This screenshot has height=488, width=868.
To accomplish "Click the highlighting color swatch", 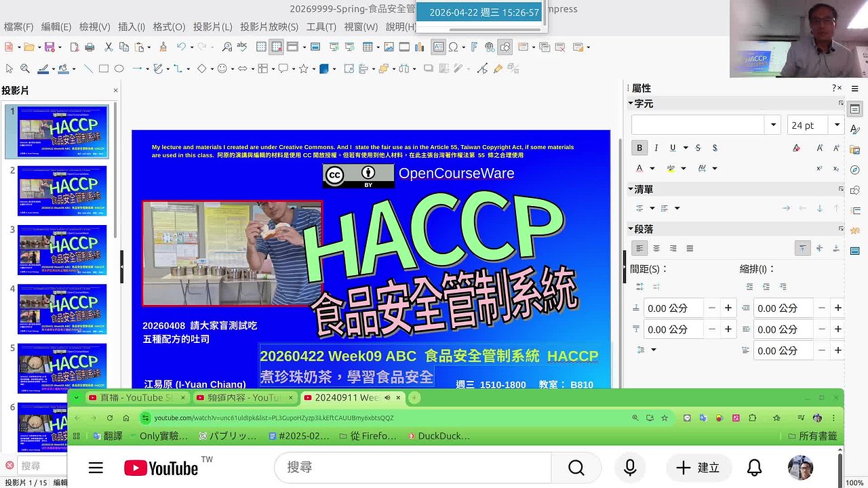I will 671,168.
